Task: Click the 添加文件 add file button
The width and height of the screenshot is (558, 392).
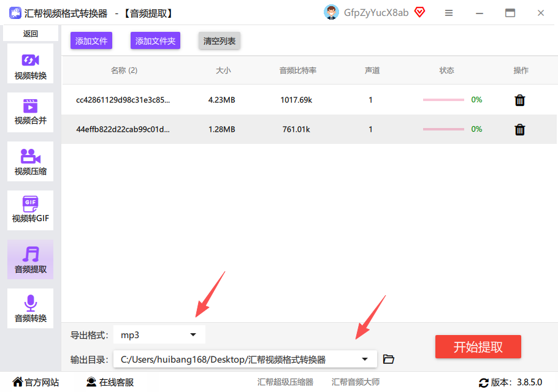Action: point(91,41)
